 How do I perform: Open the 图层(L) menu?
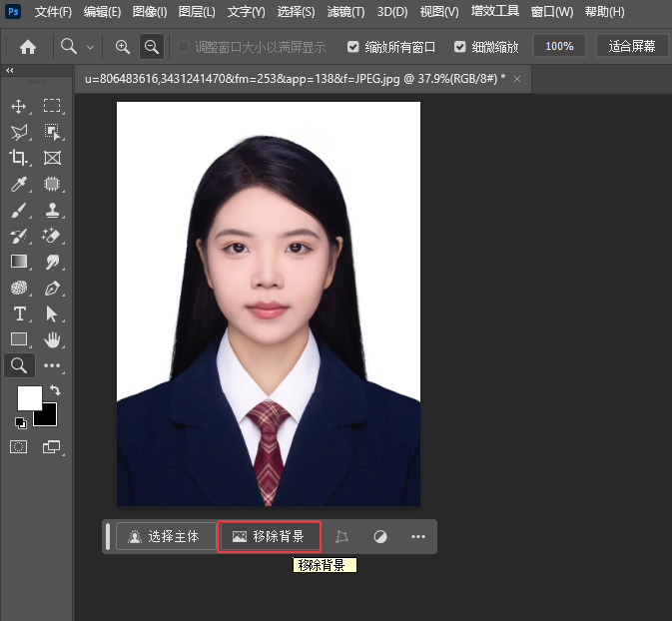pos(195,12)
